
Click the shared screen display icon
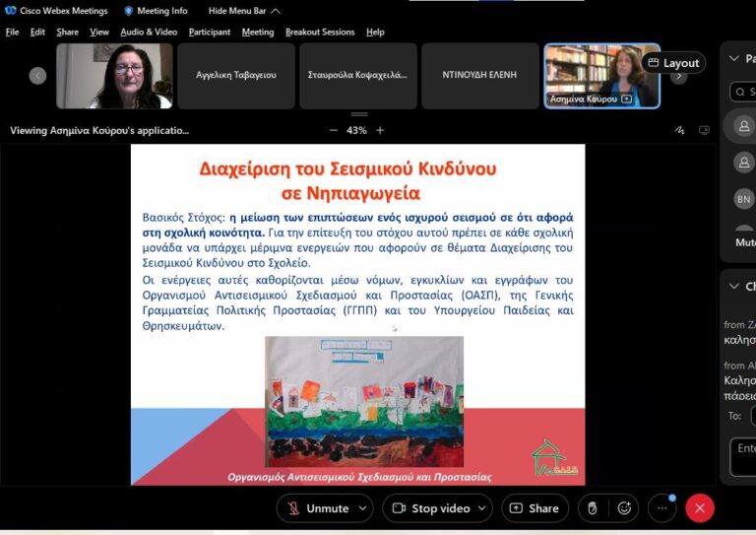pyautogui.click(x=704, y=130)
